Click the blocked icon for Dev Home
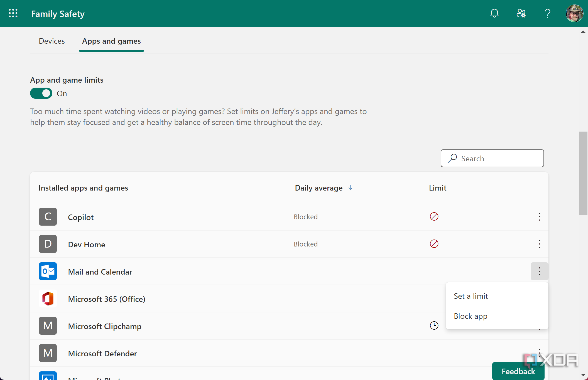This screenshot has height=380, width=588. click(x=434, y=244)
